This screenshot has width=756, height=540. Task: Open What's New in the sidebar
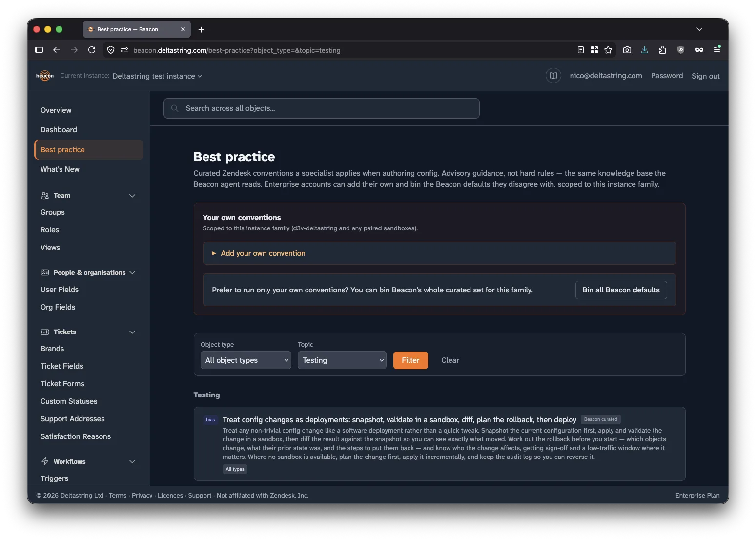pyautogui.click(x=60, y=169)
